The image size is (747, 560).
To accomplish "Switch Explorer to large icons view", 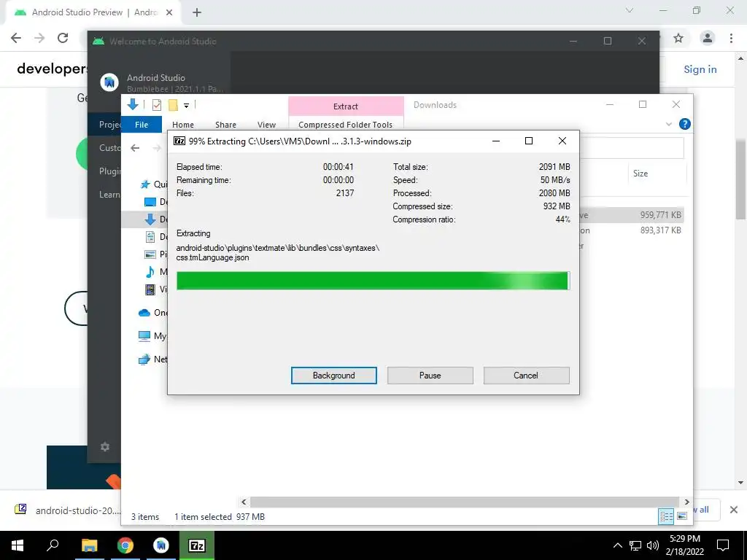I will click(x=682, y=516).
